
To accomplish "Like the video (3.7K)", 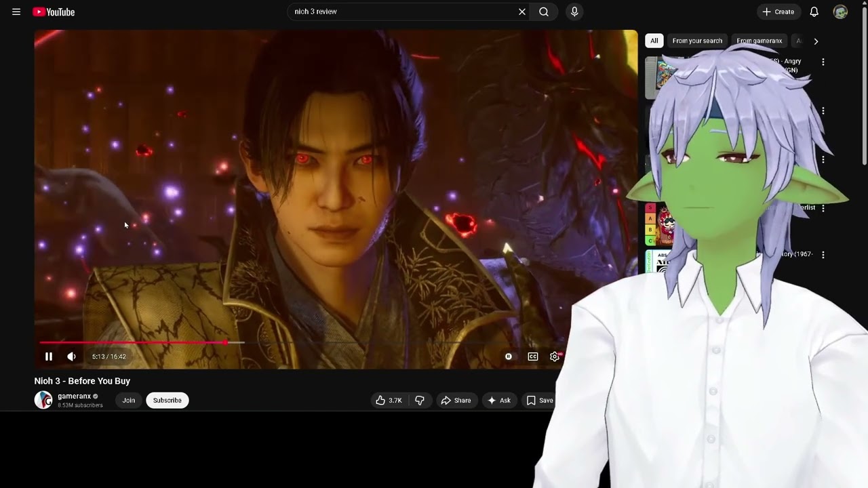I will tap(389, 401).
